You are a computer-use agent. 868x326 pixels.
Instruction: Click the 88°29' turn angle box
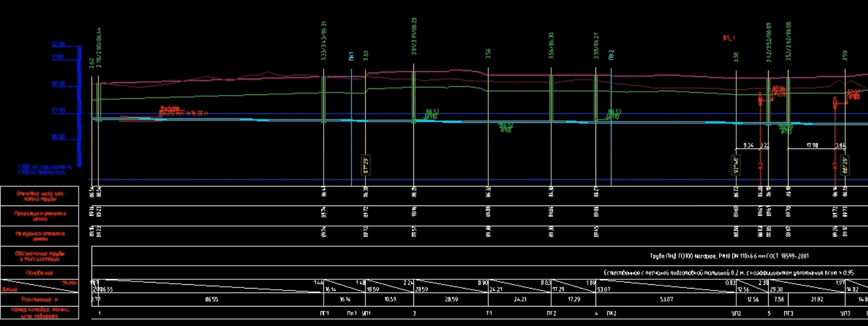point(845,165)
